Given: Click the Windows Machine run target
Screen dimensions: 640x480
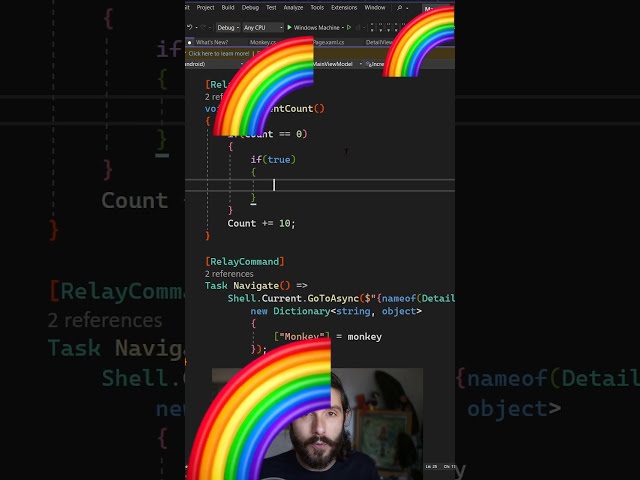Looking at the screenshot, I should point(316,27).
